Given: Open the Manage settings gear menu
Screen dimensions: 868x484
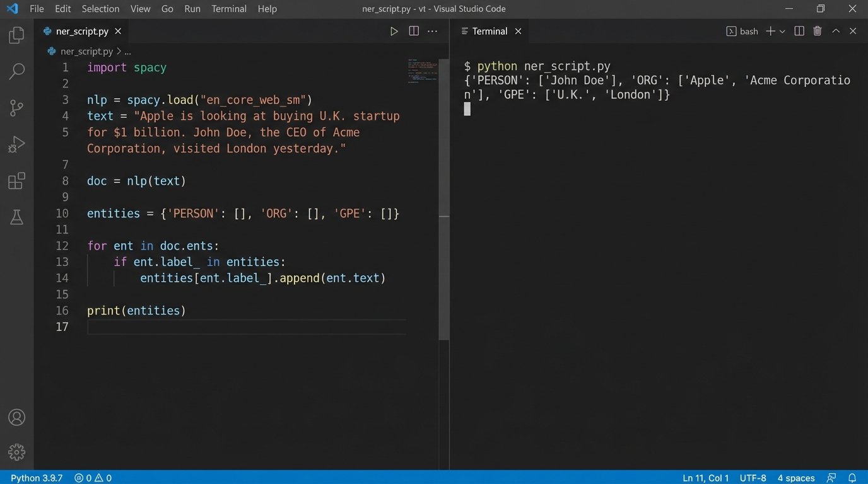Looking at the screenshot, I should coord(16,452).
